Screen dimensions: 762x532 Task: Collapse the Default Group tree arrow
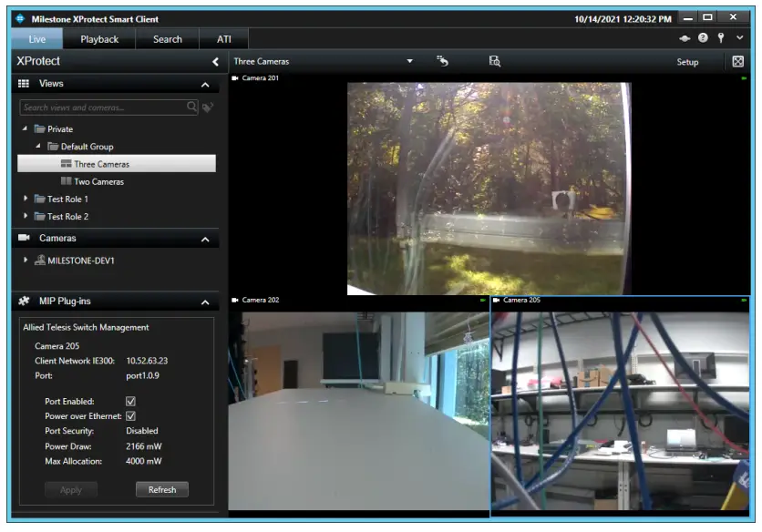coord(38,146)
